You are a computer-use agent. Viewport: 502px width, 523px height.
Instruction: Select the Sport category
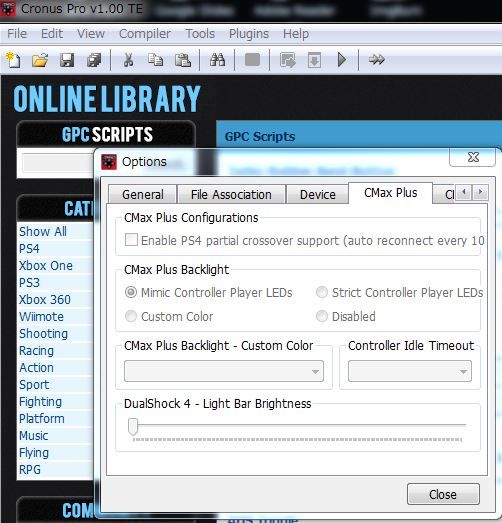pos(34,385)
